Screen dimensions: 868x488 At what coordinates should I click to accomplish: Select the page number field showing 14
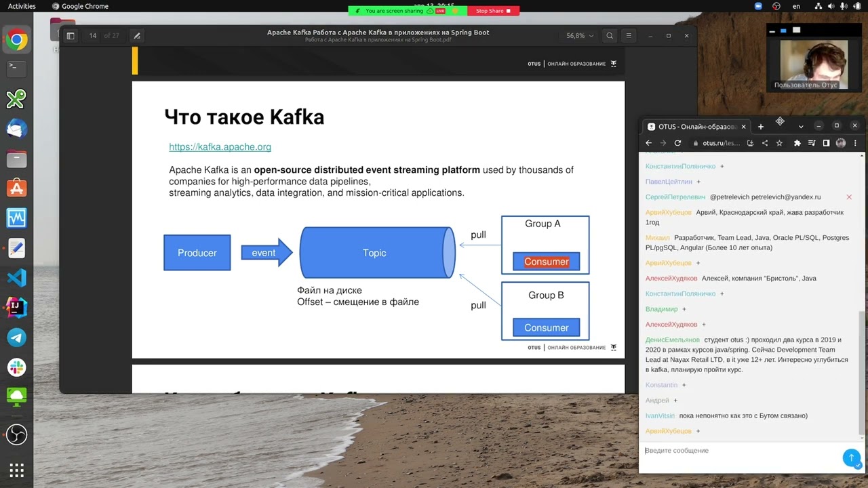[x=93, y=36]
